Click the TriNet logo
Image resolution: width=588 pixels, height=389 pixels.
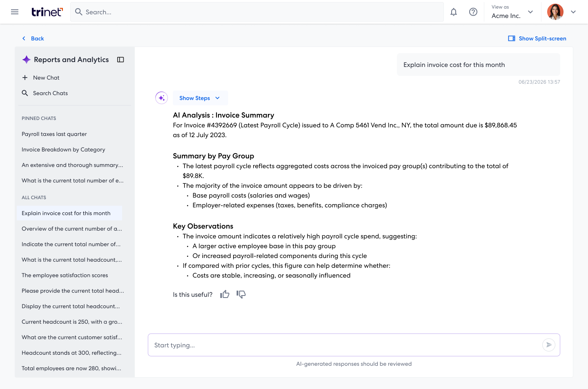tap(47, 12)
